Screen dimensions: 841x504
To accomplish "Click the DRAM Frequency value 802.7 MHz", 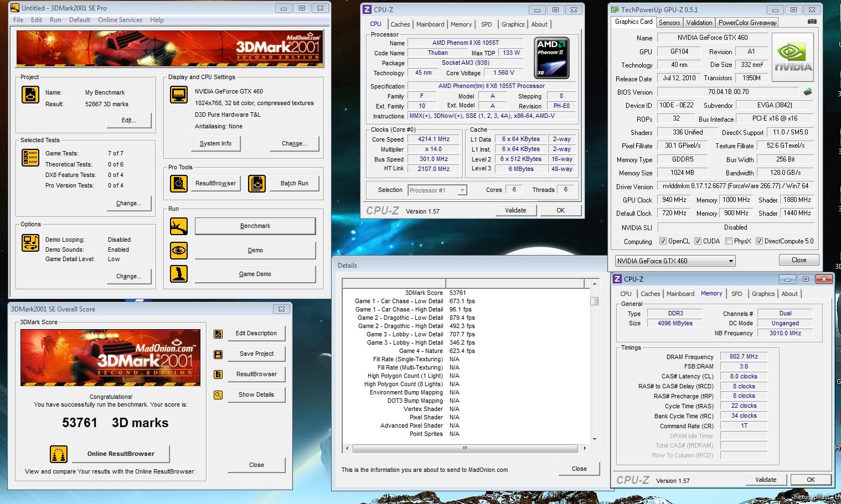I will click(x=744, y=357).
